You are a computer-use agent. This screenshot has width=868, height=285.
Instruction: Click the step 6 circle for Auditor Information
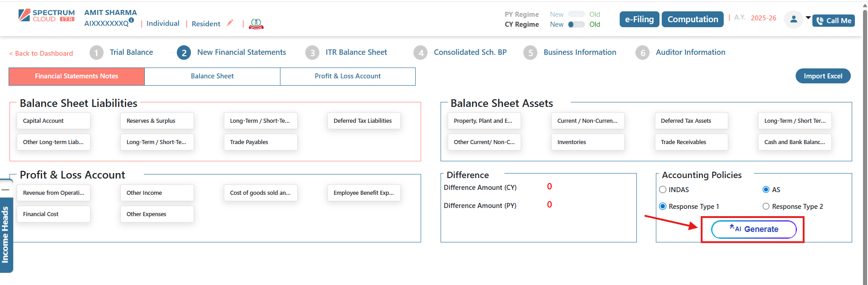tap(642, 53)
